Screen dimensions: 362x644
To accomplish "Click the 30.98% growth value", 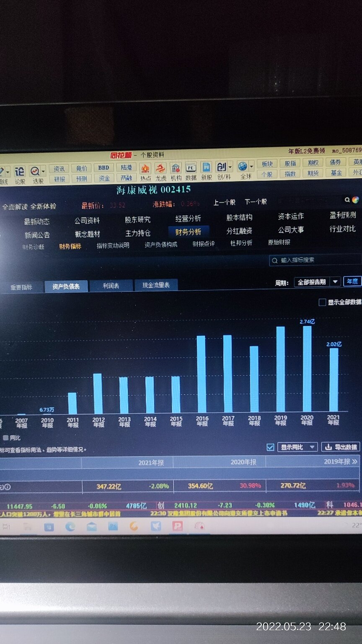I will 250,486.
